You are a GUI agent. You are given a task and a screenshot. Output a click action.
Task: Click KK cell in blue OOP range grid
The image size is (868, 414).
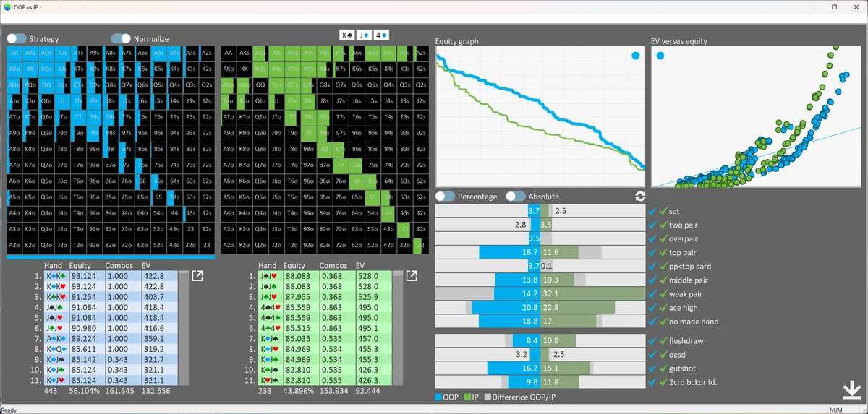click(30, 69)
